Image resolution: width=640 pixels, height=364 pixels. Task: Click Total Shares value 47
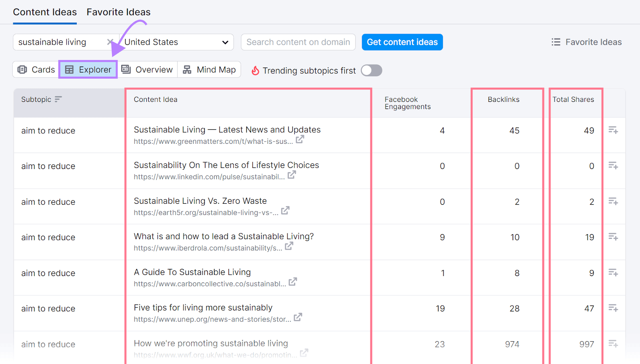(x=589, y=308)
